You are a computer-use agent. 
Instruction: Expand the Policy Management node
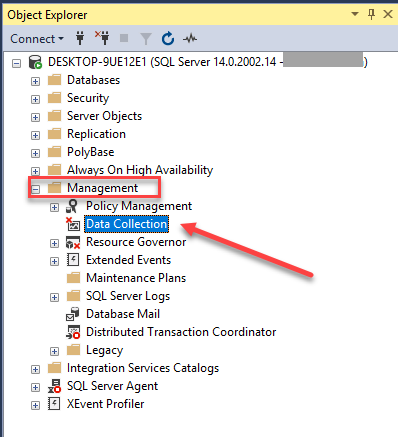[x=54, y=207]
